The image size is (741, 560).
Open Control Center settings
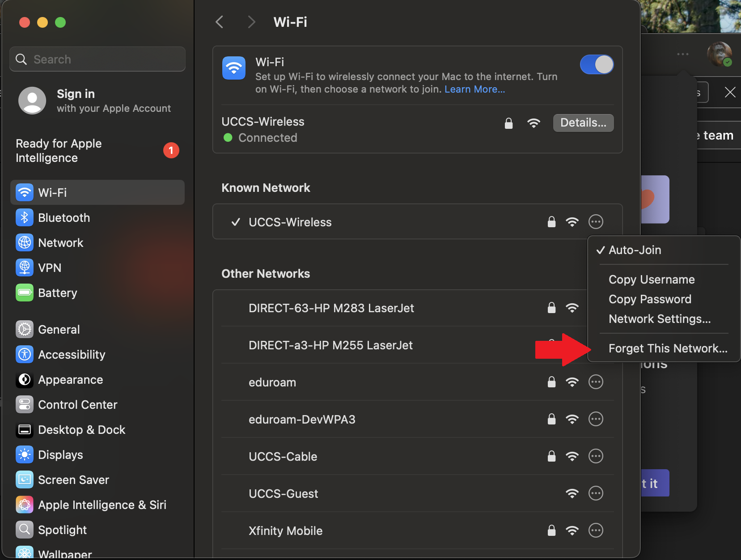point(97,404)
